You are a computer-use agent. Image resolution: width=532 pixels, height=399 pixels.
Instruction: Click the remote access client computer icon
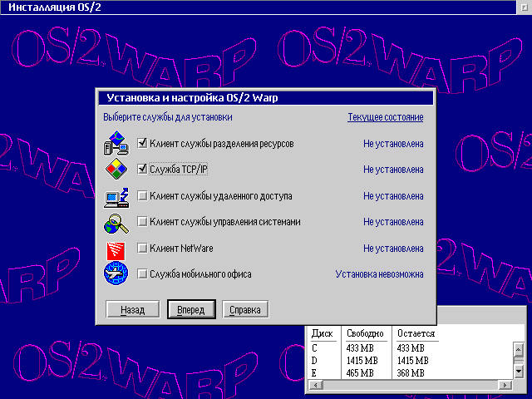[x=116, y=198]
